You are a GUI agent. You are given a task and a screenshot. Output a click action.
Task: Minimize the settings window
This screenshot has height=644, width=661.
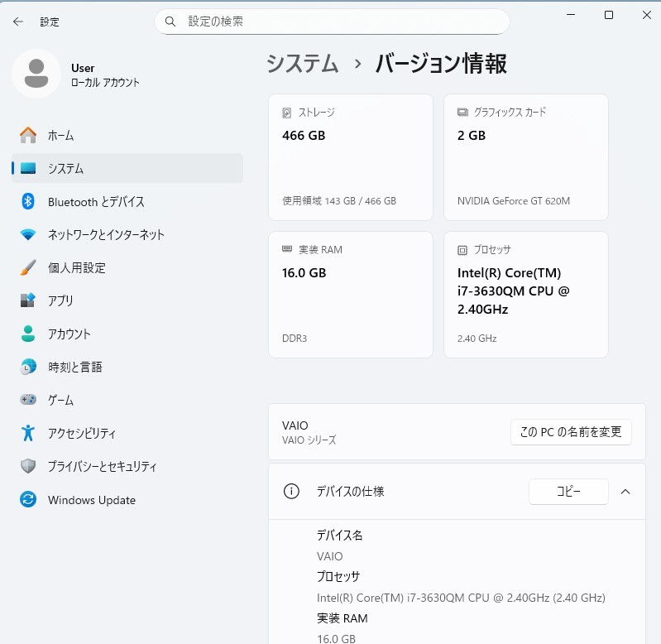click(x=571, y=15)
